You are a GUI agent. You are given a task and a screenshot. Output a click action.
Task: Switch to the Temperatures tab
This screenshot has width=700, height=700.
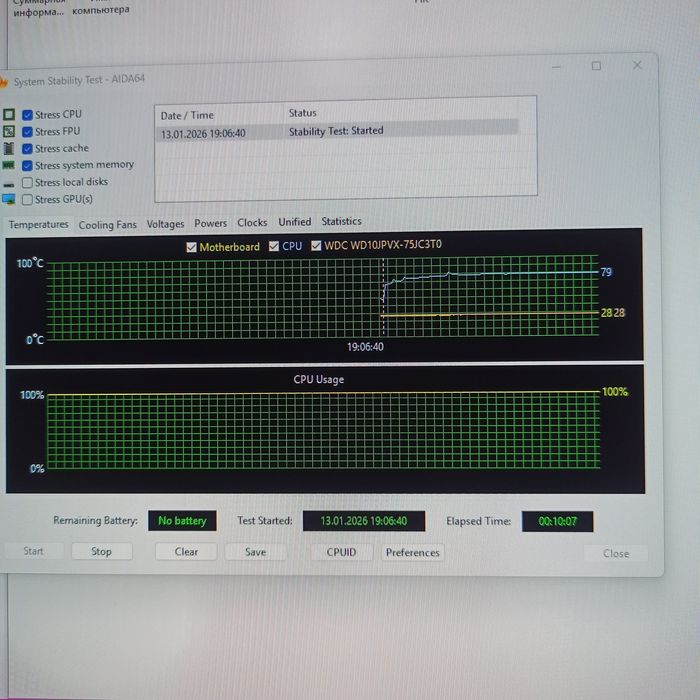39,225
